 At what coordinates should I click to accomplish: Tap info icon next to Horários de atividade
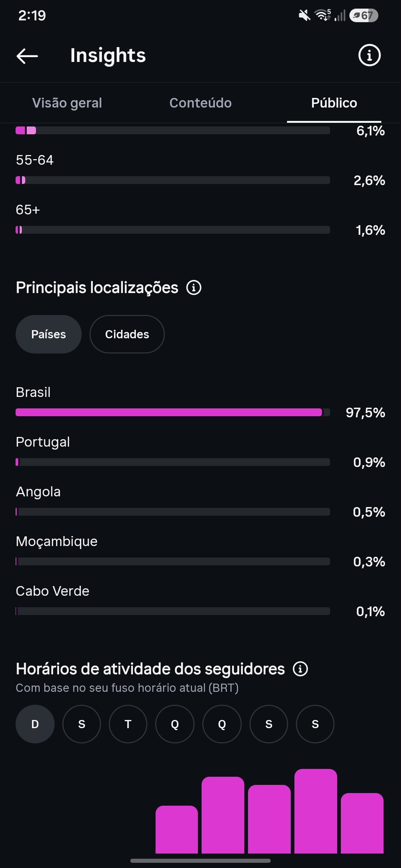coord(300,669)
